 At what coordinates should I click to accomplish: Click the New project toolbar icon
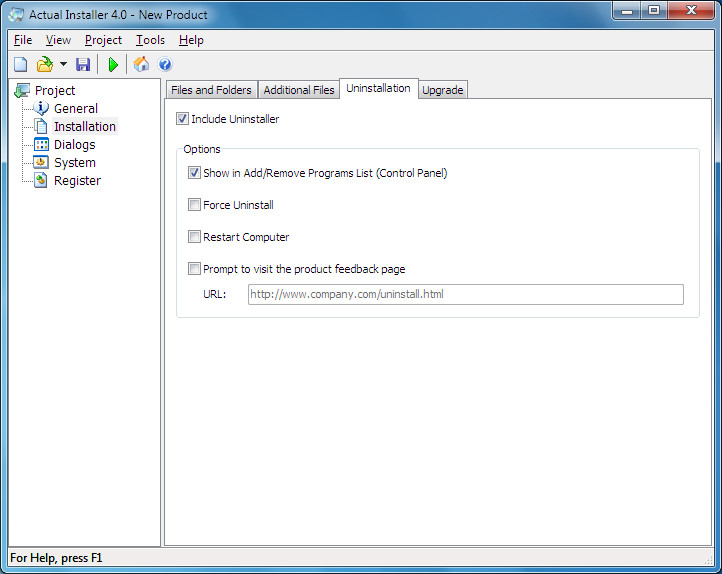coord(21,64)
